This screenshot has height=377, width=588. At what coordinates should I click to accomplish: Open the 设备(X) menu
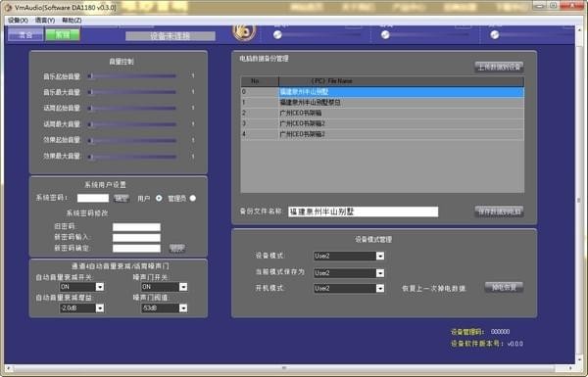(x=18, y=21)
